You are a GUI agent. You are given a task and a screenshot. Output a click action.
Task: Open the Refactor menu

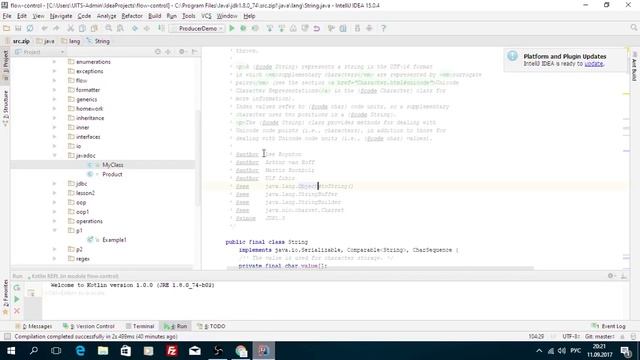(132, 16)
